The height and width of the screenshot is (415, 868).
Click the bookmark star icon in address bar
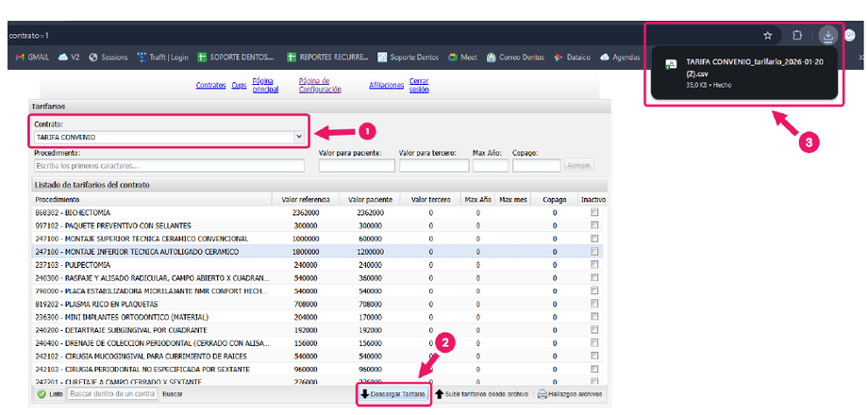[768, 36]
